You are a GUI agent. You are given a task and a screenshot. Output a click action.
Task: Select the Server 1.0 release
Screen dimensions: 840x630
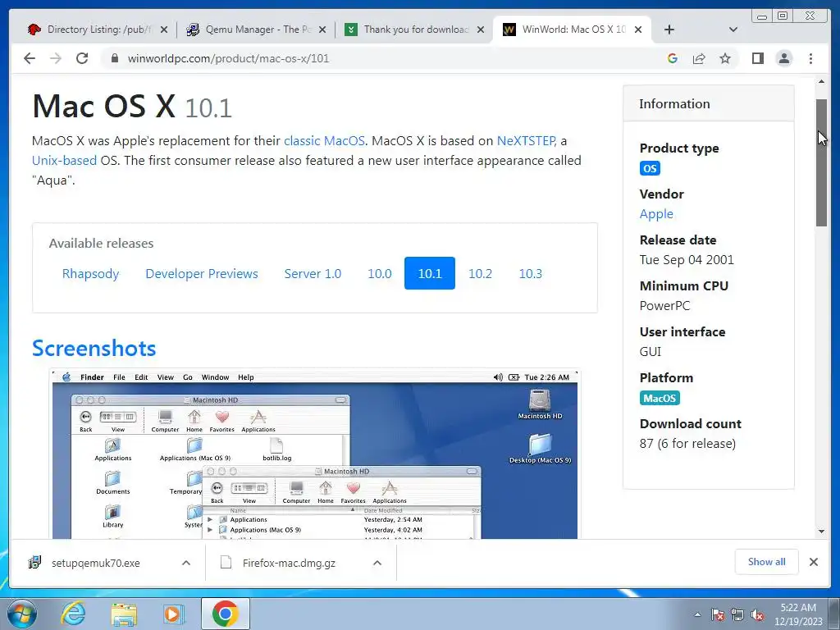pyautogui.click(x=313, y=274)
